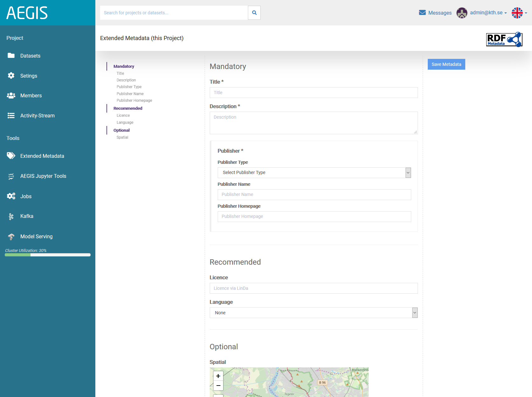Click the Model Serving icon

click(11, 237)
